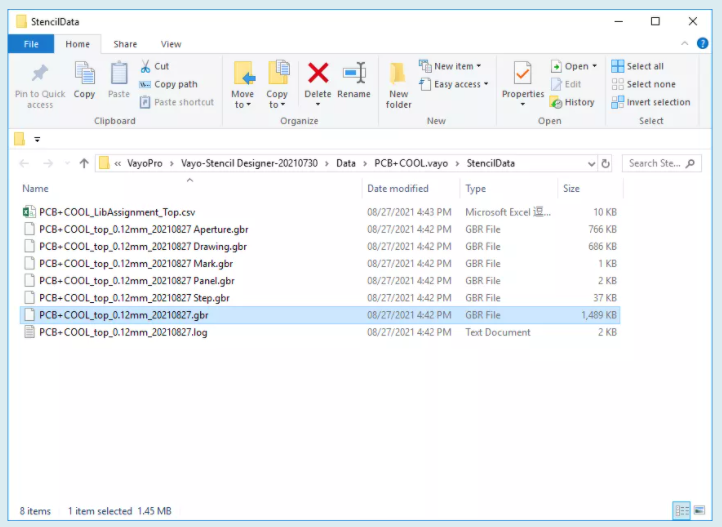Screen dimensions: 722x527
Task: Click the Copy icon in Clipboard group
Action: click(x=84, y=74)
